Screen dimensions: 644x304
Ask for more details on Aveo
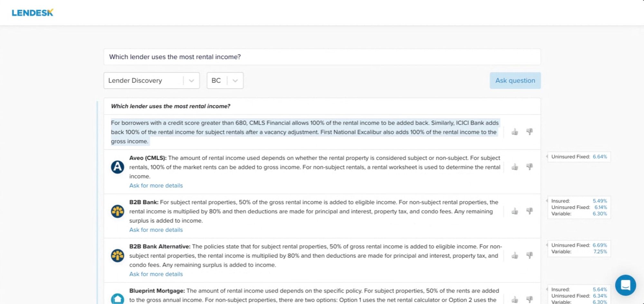pyautogui.click(x=156, y=186)
